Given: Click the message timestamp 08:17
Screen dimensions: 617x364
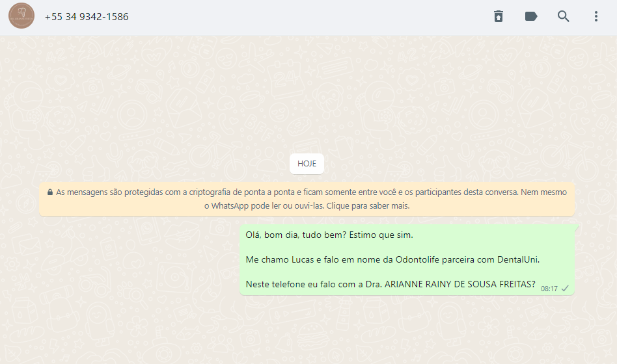Looking at the screenshot, I should click(x=549, y=289).
